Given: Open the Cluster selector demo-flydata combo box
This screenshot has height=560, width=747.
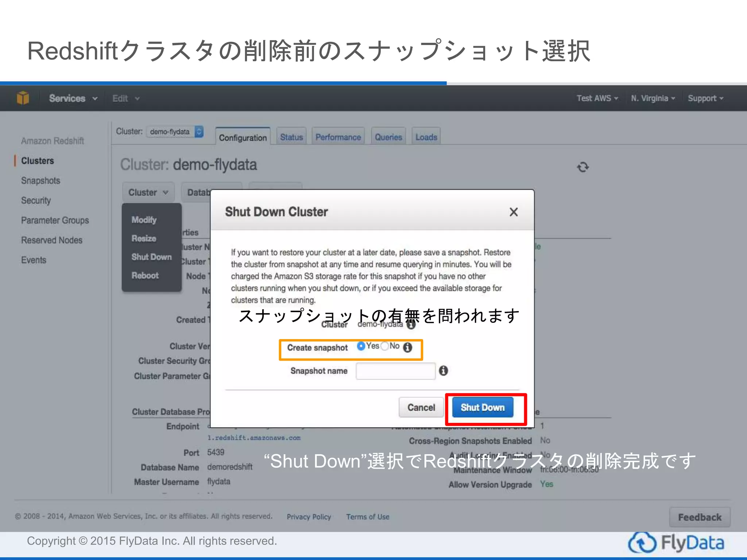Looking at the screenshot, I should [175, 132].
